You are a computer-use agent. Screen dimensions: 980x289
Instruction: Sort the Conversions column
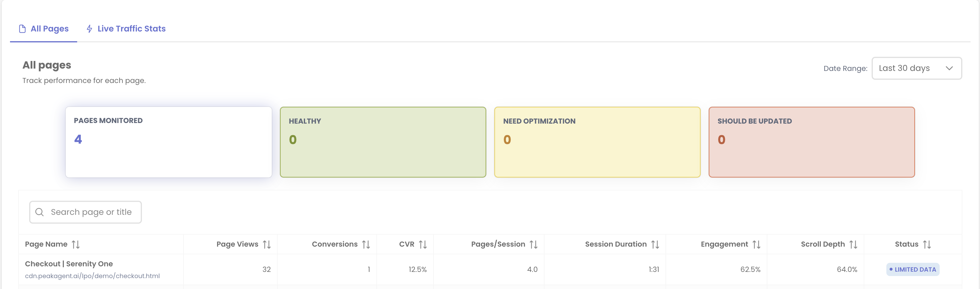[366, 244]
